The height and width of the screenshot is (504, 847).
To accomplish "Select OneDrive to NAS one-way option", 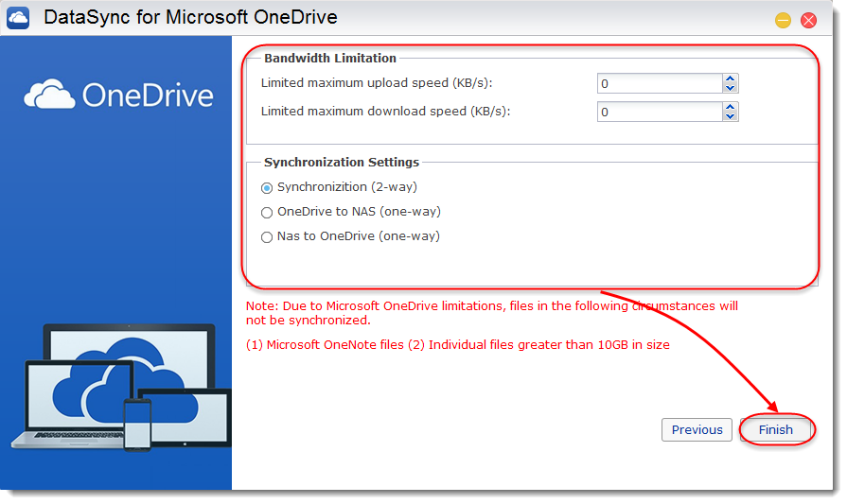I will (266, 213).
